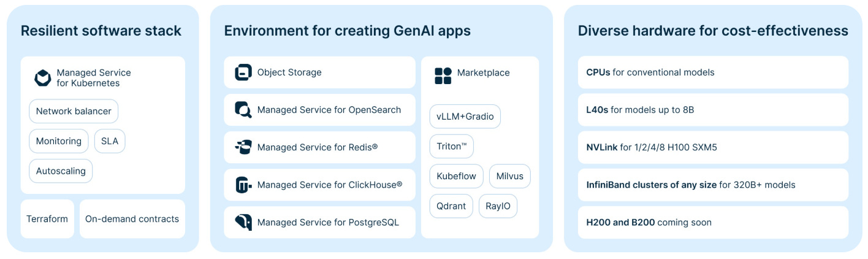Click Managed Service for PostgreSQL text
868x259 pixels.
tap(328, 222)
